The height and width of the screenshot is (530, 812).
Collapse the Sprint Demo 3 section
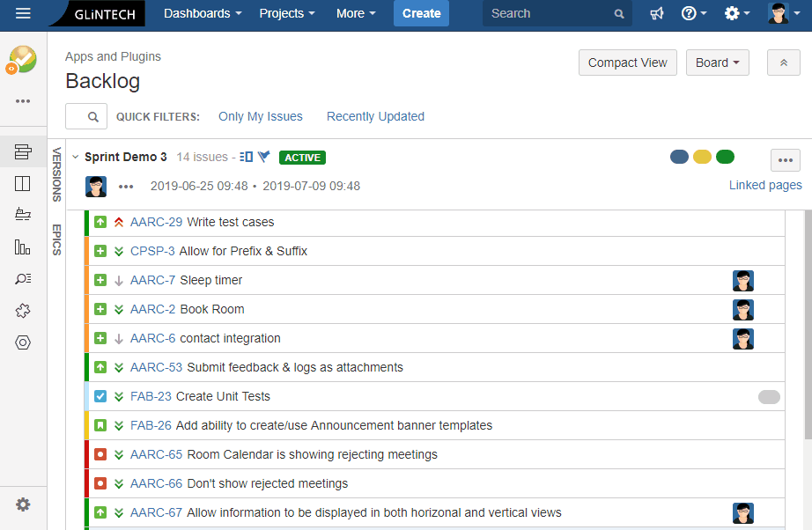click(76, 157)
